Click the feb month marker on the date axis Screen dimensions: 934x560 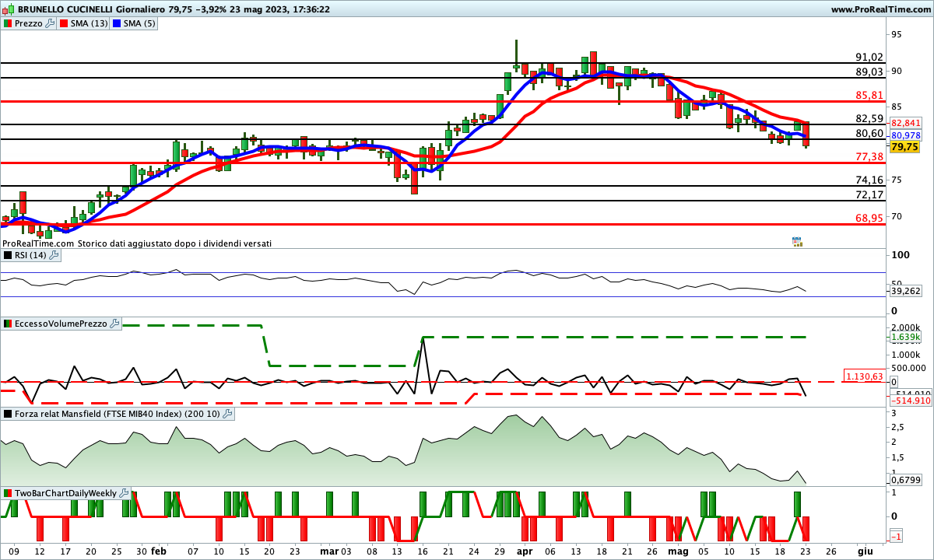[x=159, y=551]
